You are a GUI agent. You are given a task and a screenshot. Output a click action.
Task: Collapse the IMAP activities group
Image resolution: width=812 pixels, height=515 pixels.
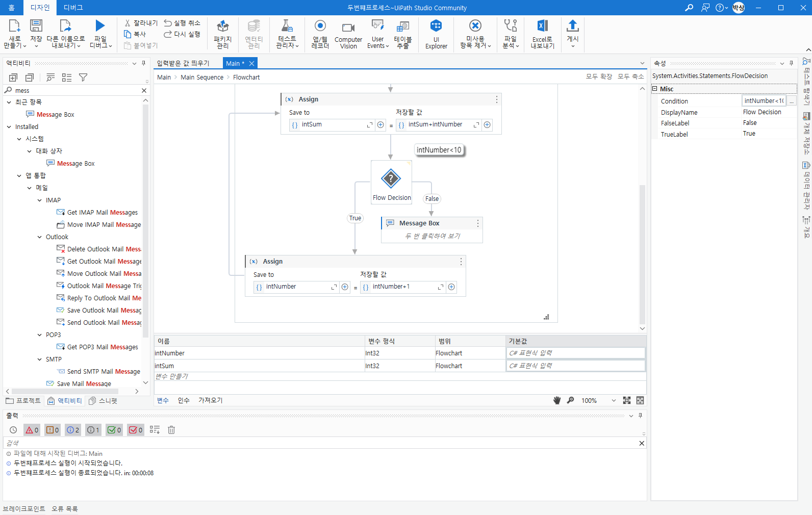click(40, 200)
